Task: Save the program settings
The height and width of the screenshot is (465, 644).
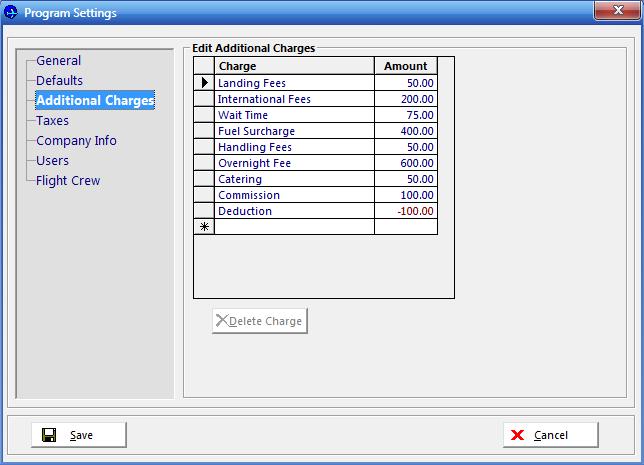Action: tap(78, 435)
